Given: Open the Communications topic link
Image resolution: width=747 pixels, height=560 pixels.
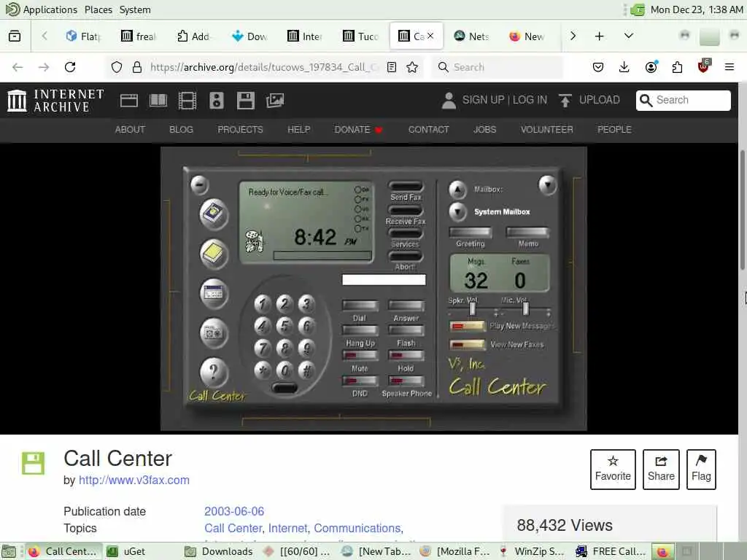Looking at the screenshot, I should 357,528.
